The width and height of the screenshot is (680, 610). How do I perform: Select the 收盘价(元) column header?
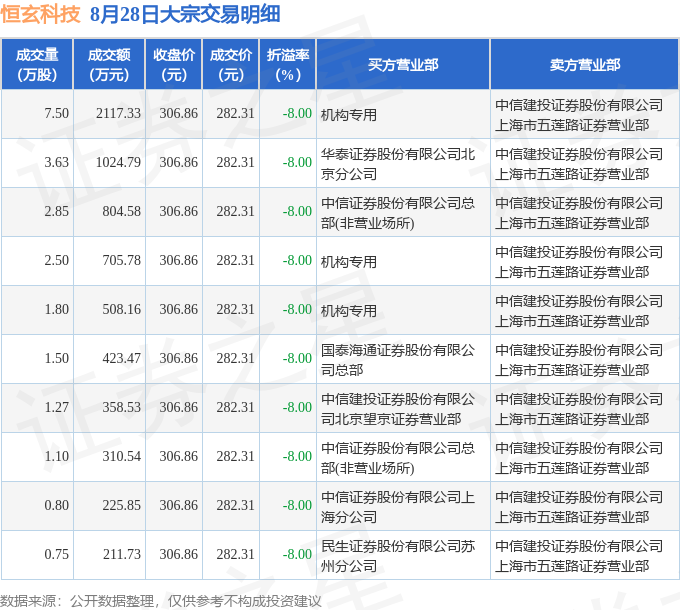pos(174,65)
